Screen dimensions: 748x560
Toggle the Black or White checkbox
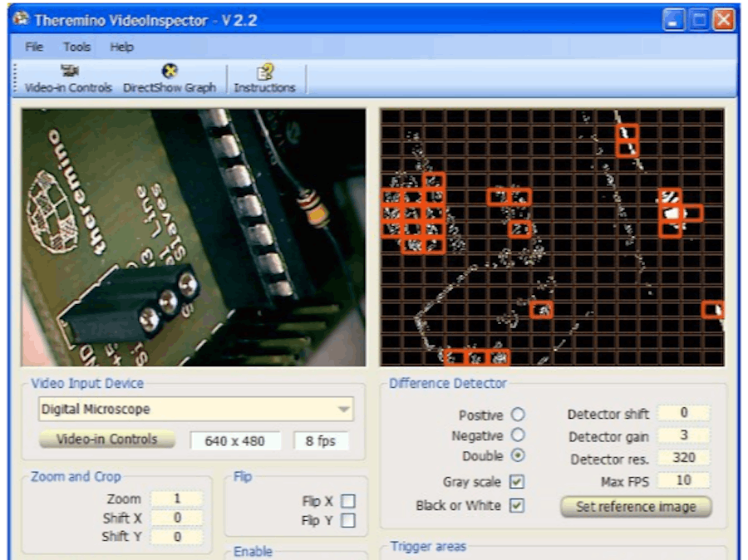pos(517,504)
